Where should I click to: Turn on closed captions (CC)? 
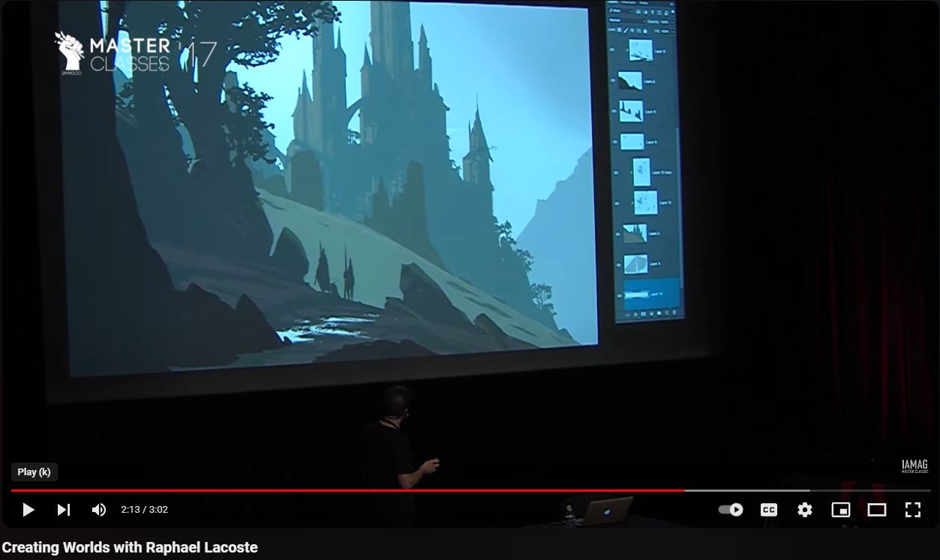pos(769,510)
